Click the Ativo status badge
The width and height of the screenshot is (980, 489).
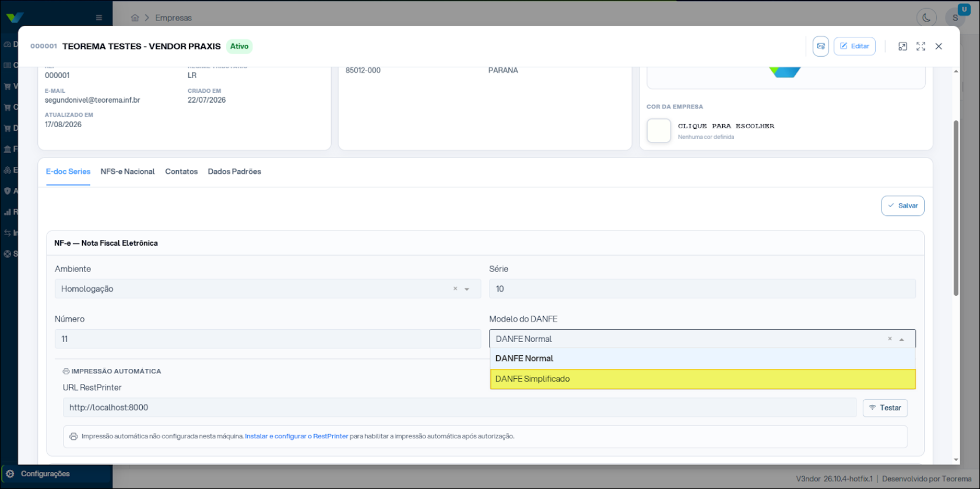tap(239, 46)
